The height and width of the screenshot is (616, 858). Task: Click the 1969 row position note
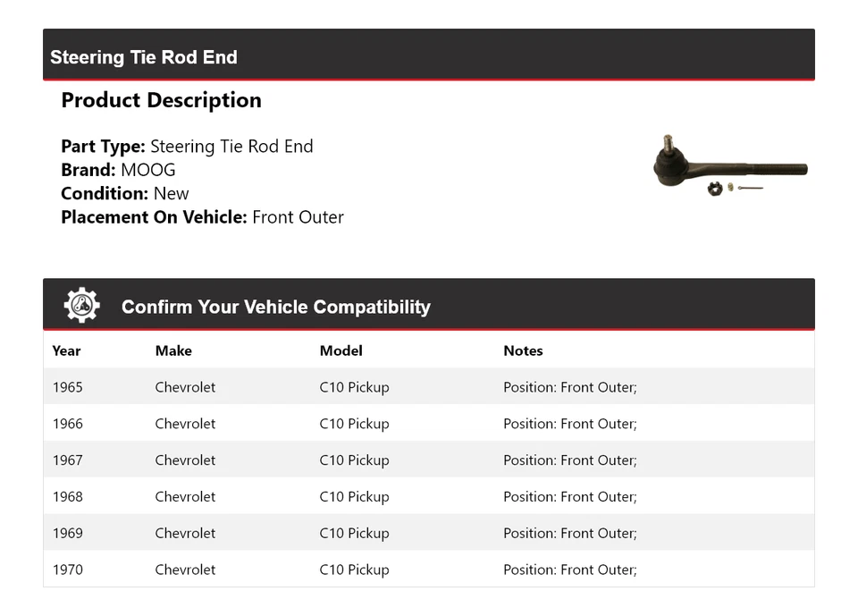coord(569,533)
